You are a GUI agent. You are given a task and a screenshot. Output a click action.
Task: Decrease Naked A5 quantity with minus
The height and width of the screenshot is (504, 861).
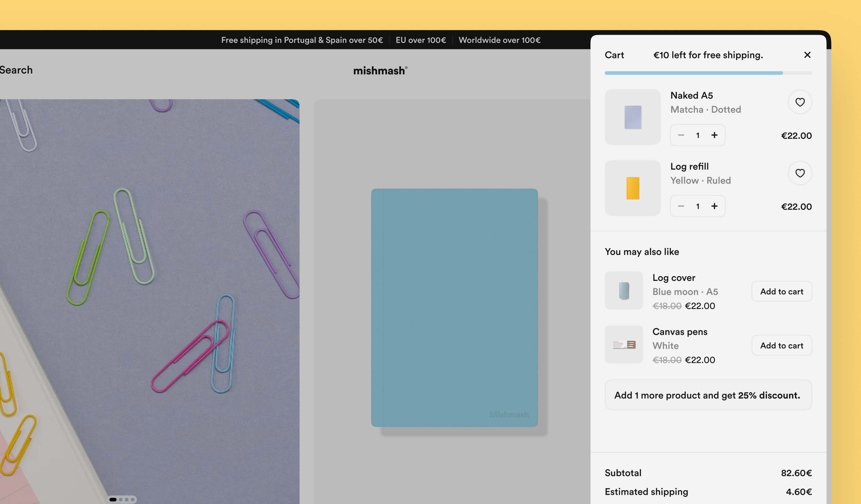tap(681, 135)
